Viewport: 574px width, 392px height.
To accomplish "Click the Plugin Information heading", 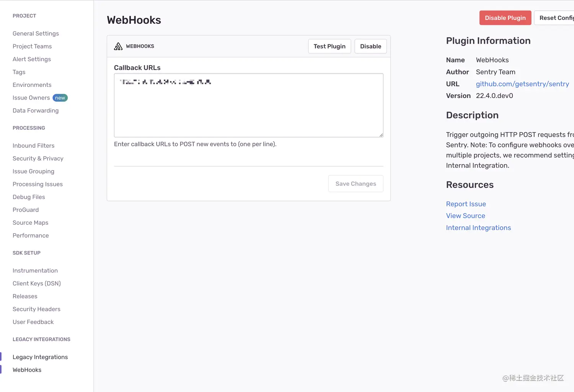I will pyautogui.click(x=488, y=41).
